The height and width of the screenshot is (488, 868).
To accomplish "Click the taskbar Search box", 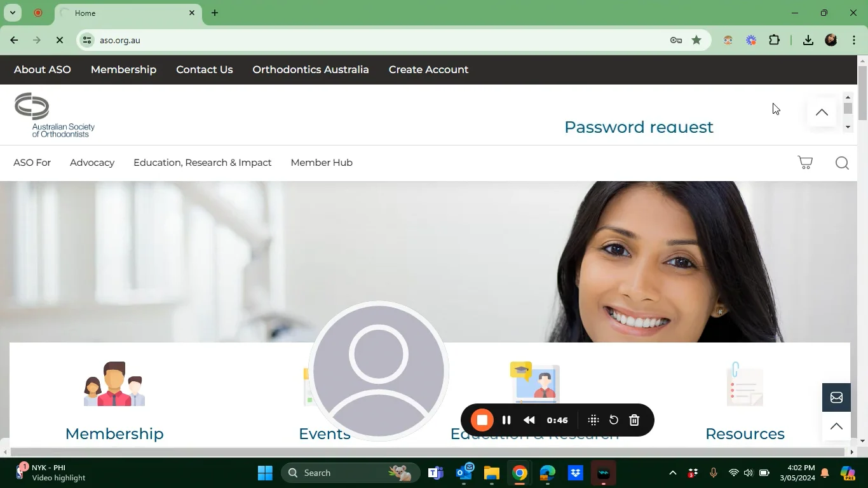I will (x=350, y=473).
